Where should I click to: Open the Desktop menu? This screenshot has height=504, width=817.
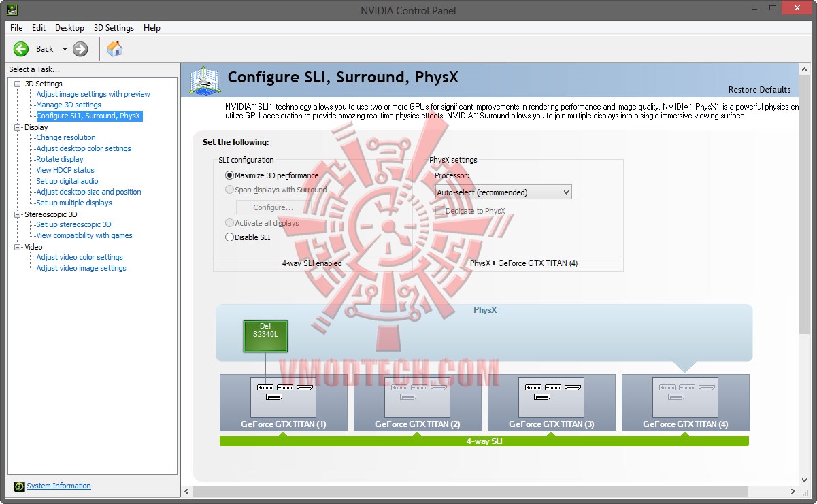(69, 28)
